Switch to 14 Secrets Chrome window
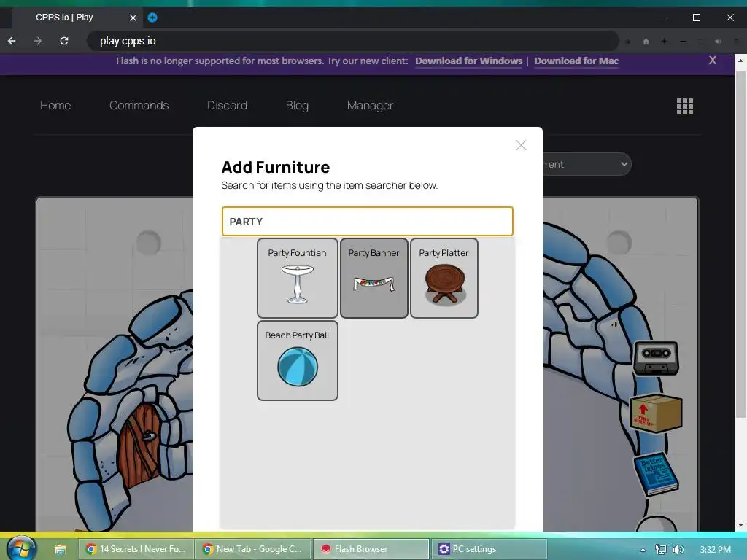 pos(136,549)
